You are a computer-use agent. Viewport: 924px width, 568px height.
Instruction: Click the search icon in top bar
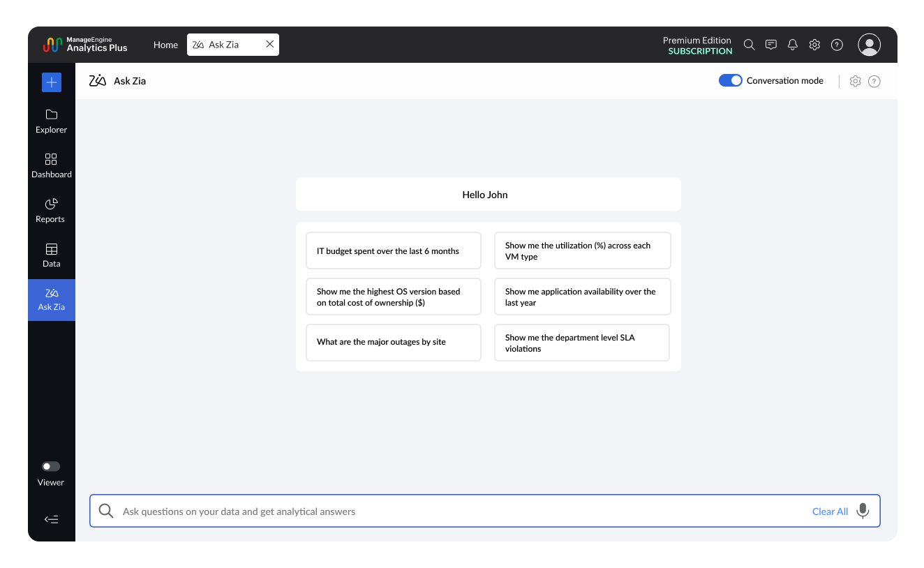click(749, 45)
